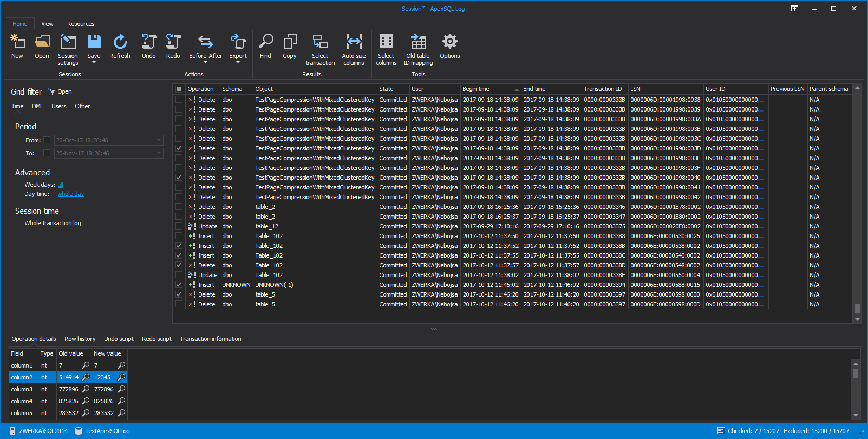Click the TestApexSQLLog database icon in status bar
This screenshot has width=868, height=439.
(x=79, y=431)
